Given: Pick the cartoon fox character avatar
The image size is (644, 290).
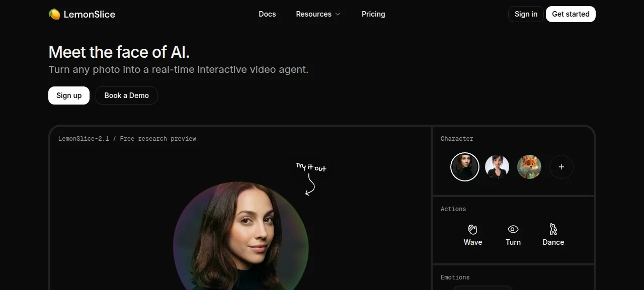Looking at the screenshot, I should coord(529,167).
